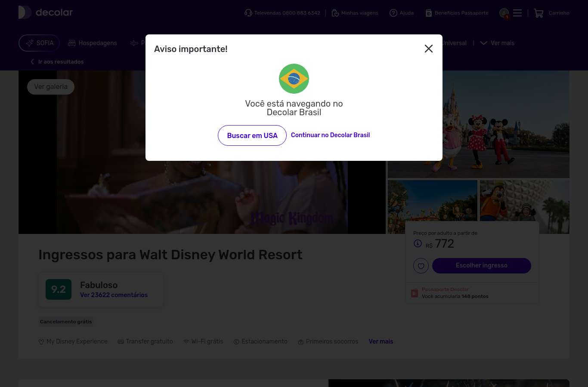
Task: Click the Hospedagens bed icon
Action: [x=72, y=43]
